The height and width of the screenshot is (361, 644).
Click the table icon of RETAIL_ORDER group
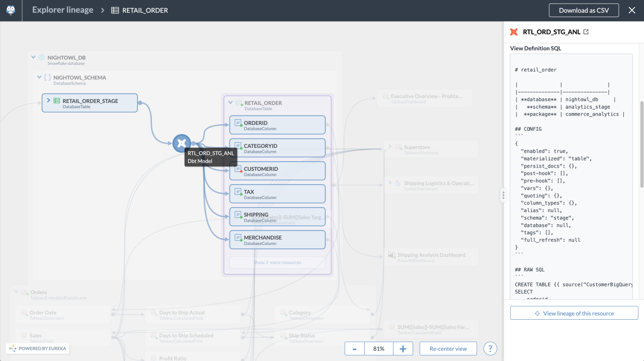pos(238,103)
